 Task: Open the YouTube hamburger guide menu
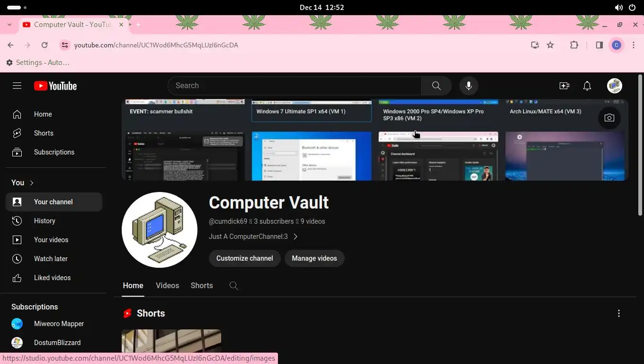point(17,86)
